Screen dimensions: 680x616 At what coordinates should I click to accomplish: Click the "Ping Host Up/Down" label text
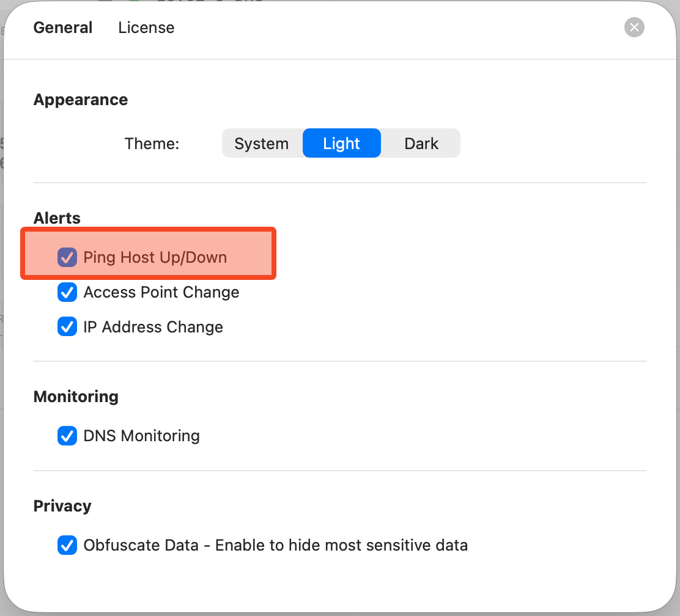click(x=155, y=257)
